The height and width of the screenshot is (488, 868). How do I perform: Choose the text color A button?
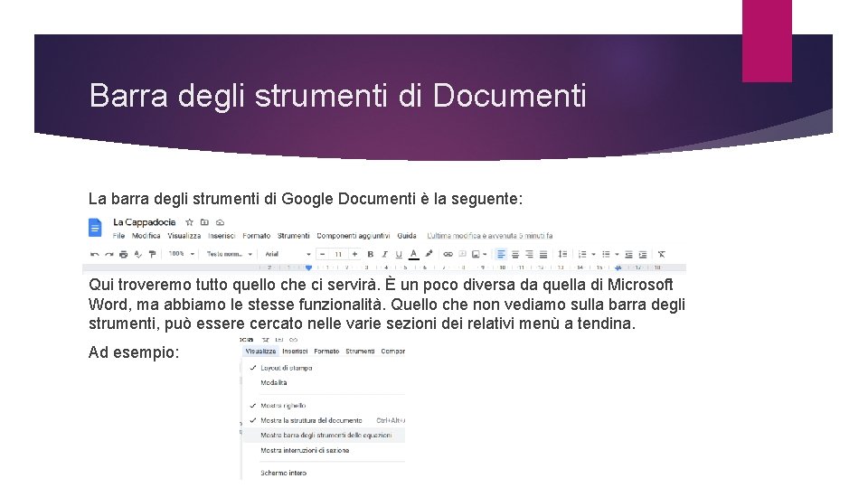413,255
